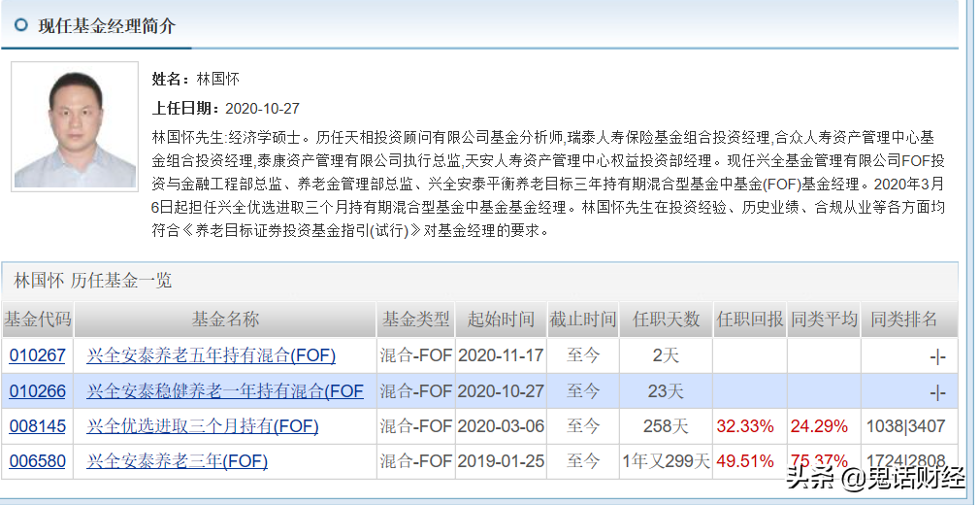Image resolution: width=980 pixels, height=505 pixels.
Task: Click tenure cell showing 23天
Action: [x=666, y=391]
